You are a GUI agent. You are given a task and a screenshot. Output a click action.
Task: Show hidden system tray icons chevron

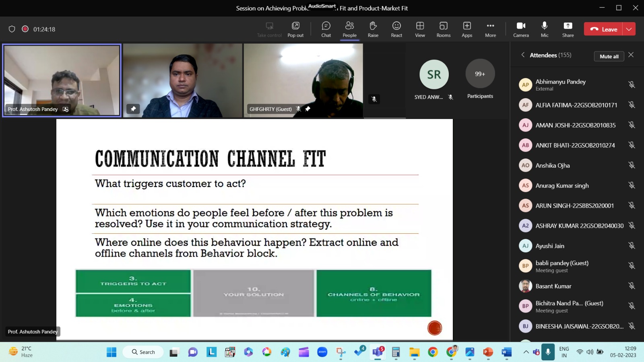tap(526, 352)
